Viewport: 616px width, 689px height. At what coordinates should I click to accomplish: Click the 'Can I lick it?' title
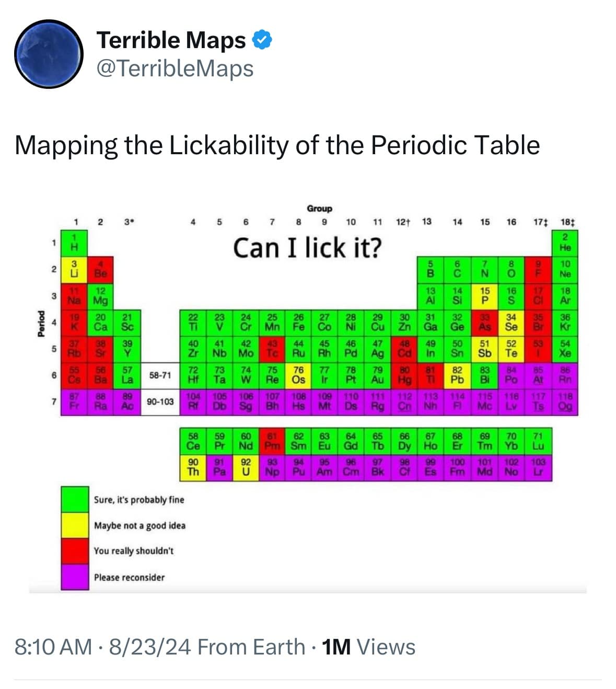(307, 247)
